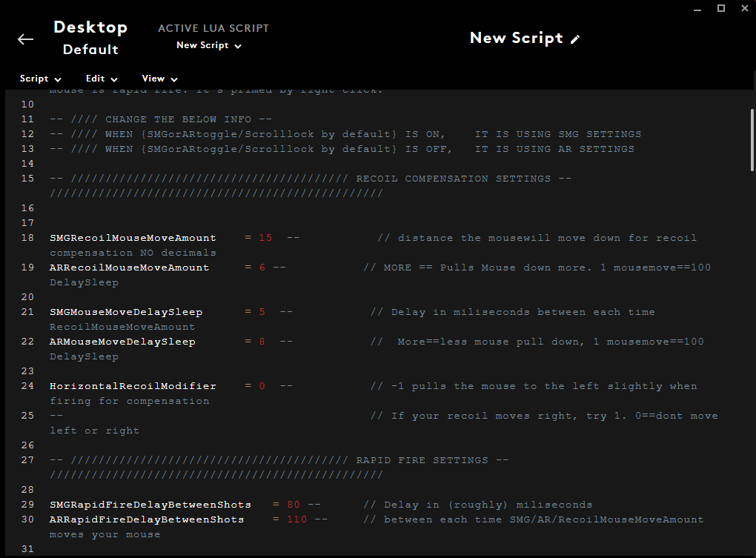Click line number 27 in the gutter
Viewport: 756px width, 558px height.
click(27, 460)
